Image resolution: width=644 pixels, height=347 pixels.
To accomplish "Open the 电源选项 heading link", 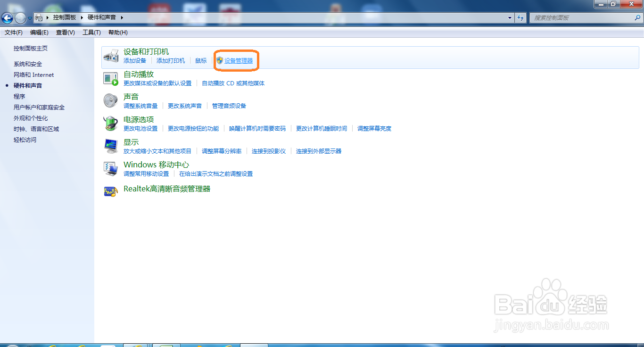I will point(139,120).
